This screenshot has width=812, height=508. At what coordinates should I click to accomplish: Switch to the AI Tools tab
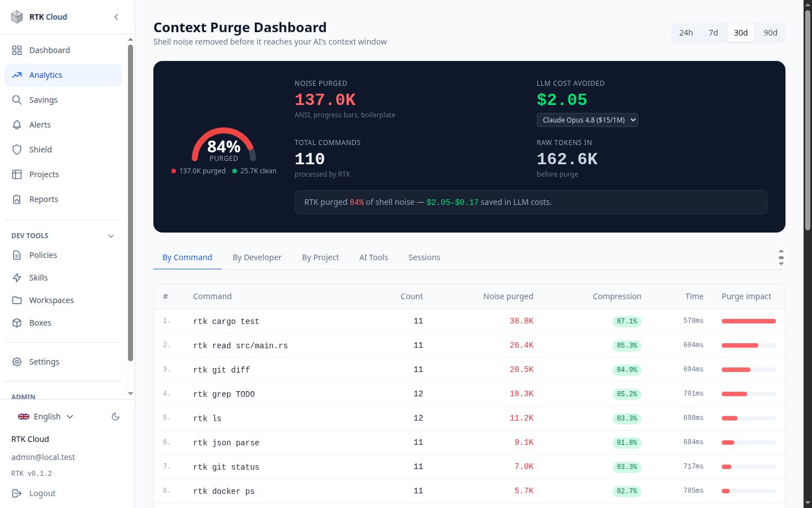coord(374,257)
